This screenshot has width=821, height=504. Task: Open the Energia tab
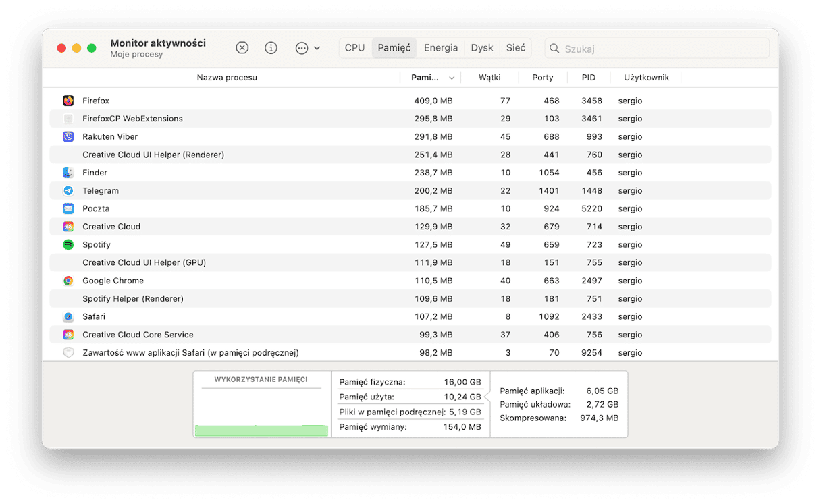441,48
